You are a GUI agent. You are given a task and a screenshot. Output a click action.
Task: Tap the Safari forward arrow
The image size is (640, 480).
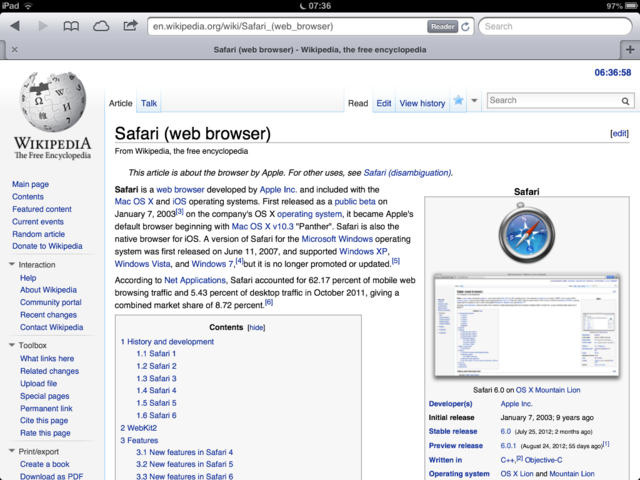[x=42, y=26]
